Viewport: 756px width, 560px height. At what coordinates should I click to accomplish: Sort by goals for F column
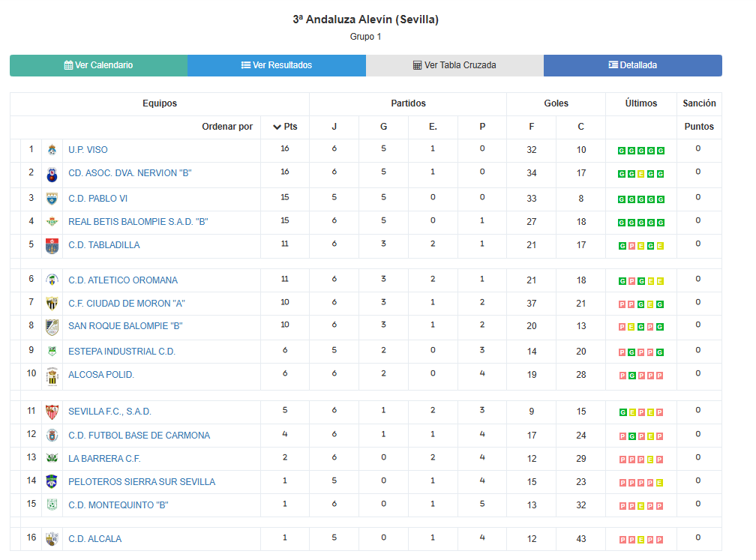pos(531,127)
